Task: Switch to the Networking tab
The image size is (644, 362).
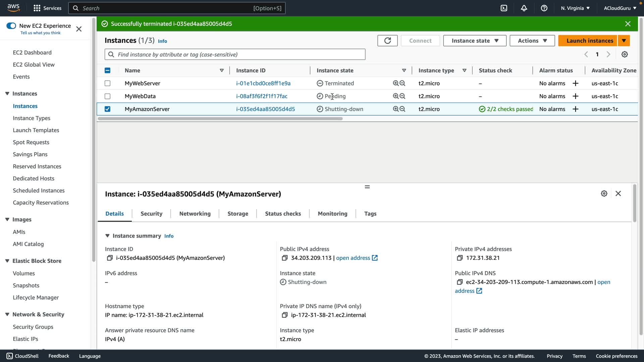Action: [x=195, y=214]
